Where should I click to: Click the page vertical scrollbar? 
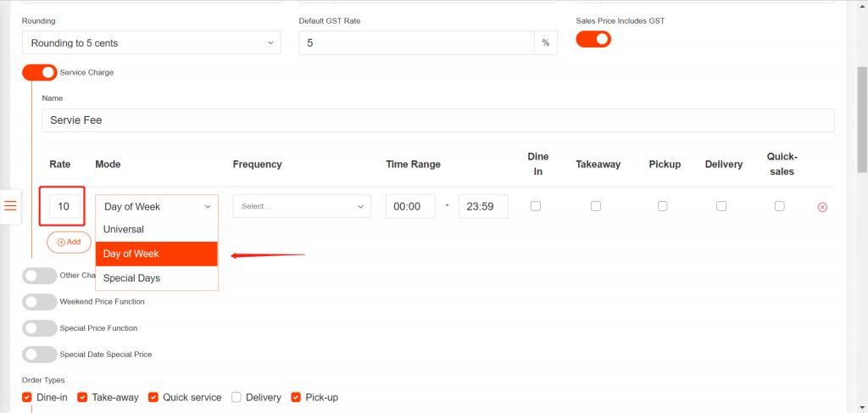point(861,119)
